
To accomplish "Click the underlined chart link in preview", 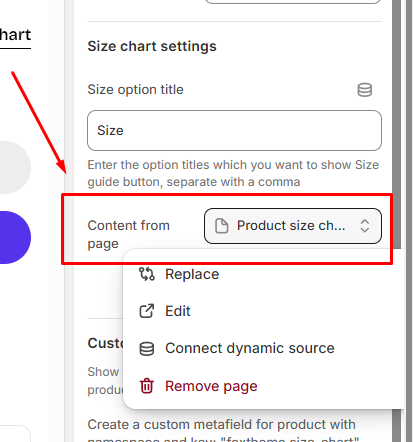I will (x=15, y=35).
